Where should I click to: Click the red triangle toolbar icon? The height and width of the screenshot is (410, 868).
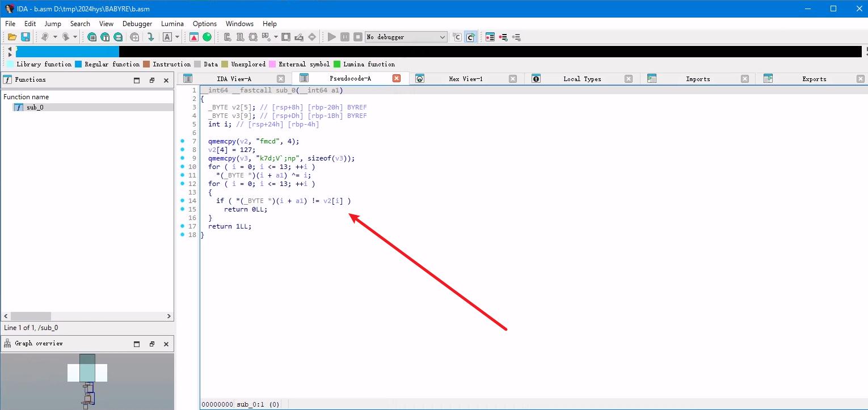194,37
